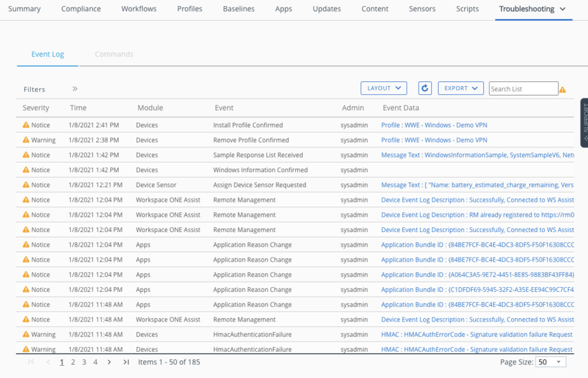The height and width of the screenshot is (378, 588).
Task: Sort by the Severity column header
Action: 36,108
